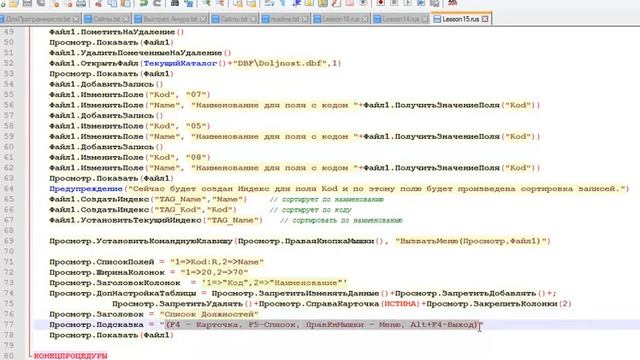Click Файл1.УстановитьТекущийИндекс on line 67
This screenshot has width=640, height=360.
pos(125,220)
